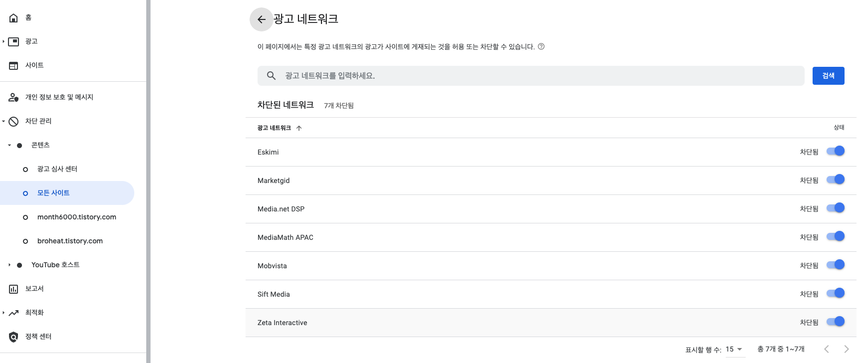Image resolution: width=868 pixels, height=363 pixels.
Task: Open the 표시할 행 수 dropdown
Action: pyautogui.click(x=734, y=350)
